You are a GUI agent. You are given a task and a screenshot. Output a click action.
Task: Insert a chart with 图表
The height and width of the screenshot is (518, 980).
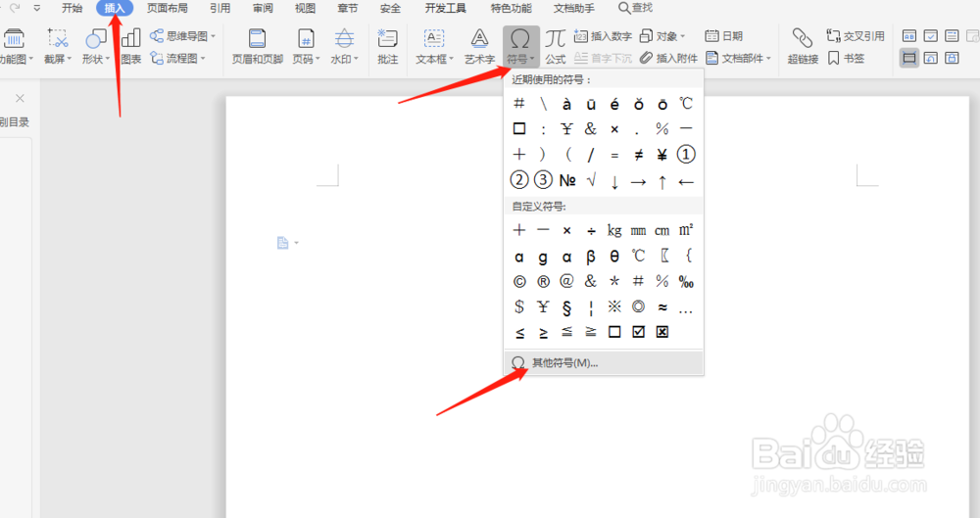[130, 46]
